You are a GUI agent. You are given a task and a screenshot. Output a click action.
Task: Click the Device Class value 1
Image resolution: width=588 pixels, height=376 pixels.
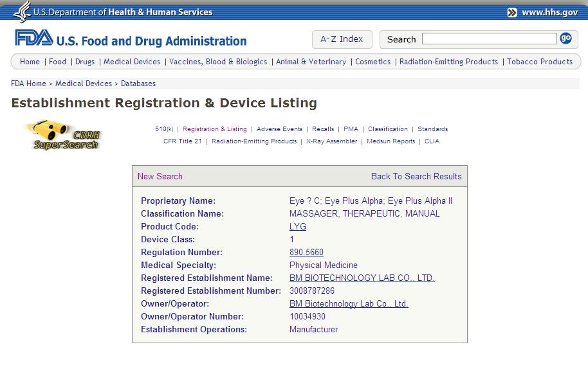click(292, 239)
